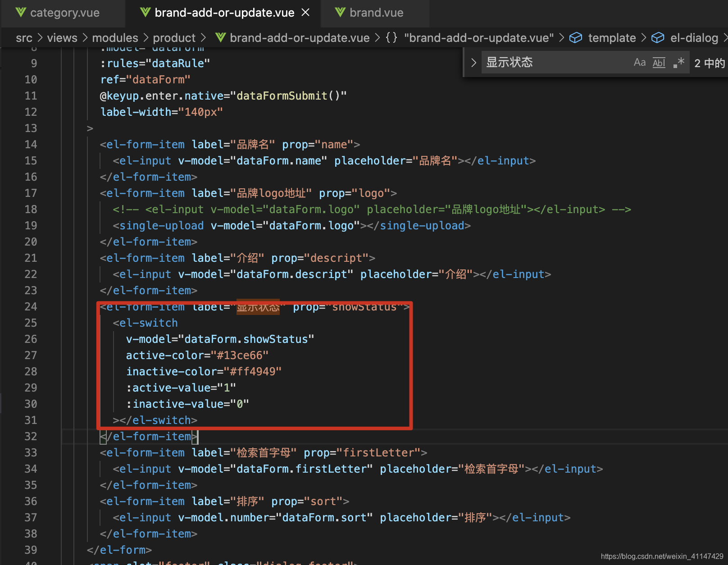Open the product breadcrumb dropdown
728x565 pixels.
174,38
